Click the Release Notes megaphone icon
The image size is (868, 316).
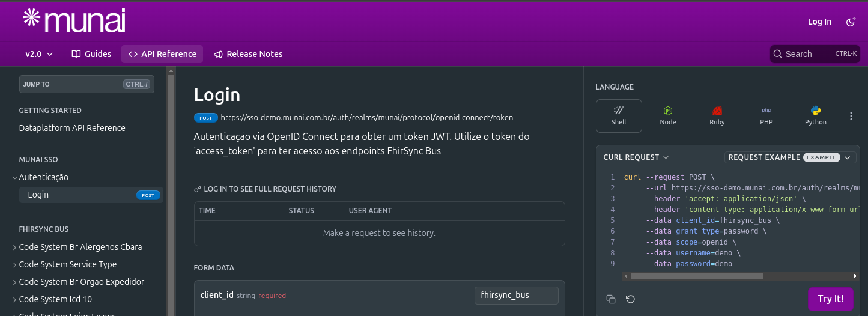point(219,54)
